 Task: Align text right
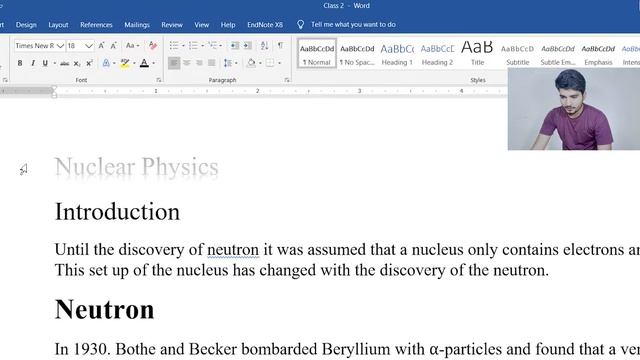(x=199, y=63)
